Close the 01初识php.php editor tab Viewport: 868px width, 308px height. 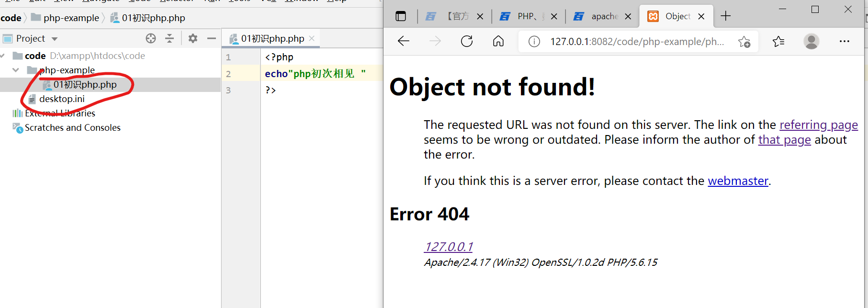click(x=312, y=38)
